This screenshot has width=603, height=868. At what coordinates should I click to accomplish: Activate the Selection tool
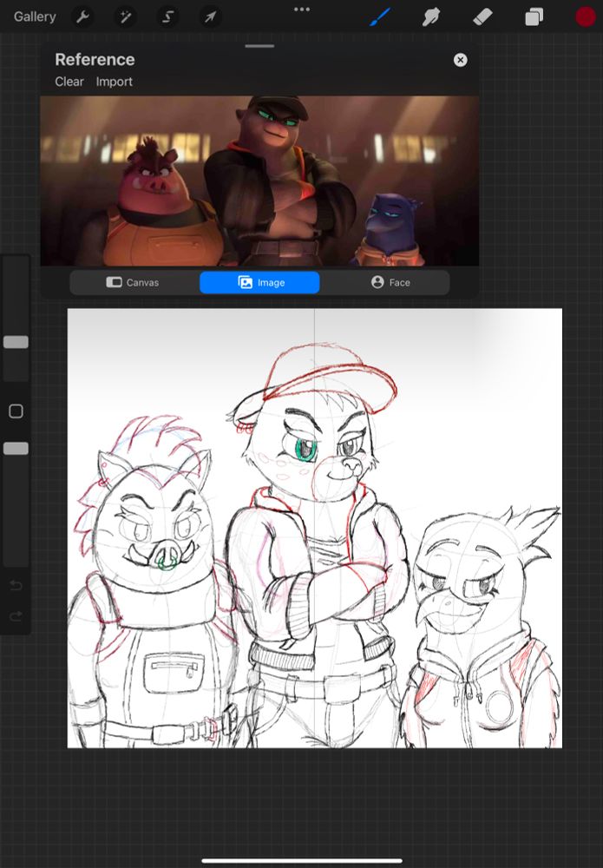tap(167, 17)
